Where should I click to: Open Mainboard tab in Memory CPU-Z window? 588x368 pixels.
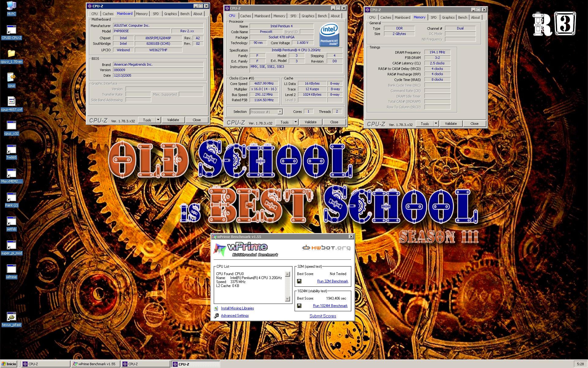point(402,17)
